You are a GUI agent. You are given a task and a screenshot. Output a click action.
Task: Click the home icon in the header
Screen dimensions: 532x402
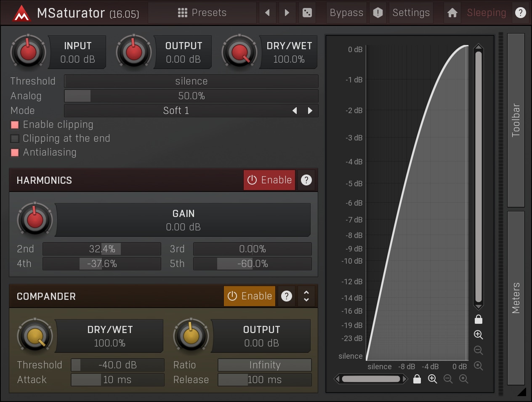[x=452, y=13]
